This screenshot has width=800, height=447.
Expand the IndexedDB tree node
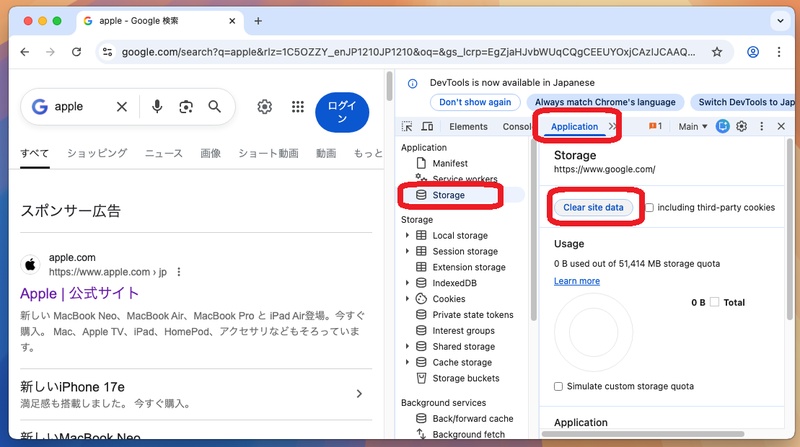click(407, 283)
